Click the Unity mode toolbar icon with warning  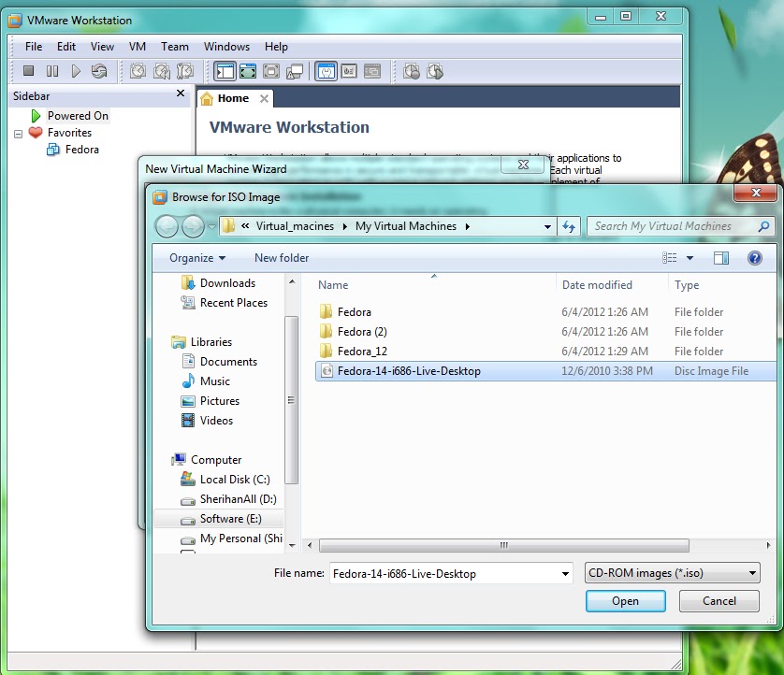pos(295,71)
